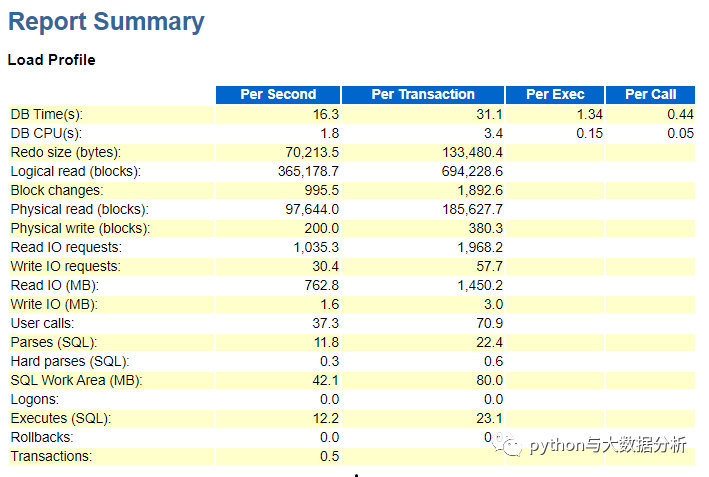Click DB Time per transaction value 31.1
709x477 pixels.
click(x=489, y=114)
